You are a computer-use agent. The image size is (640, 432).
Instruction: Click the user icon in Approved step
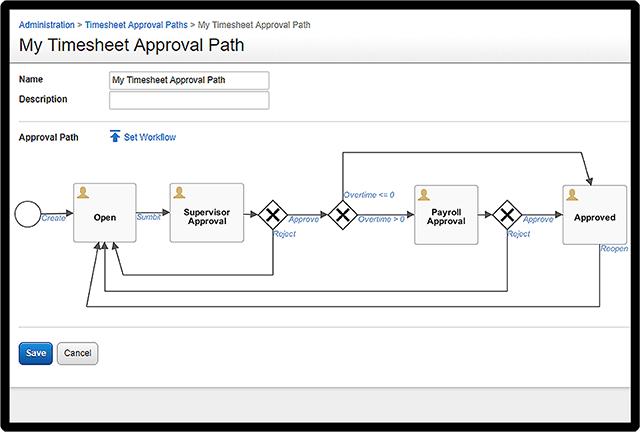pos(572,195)
